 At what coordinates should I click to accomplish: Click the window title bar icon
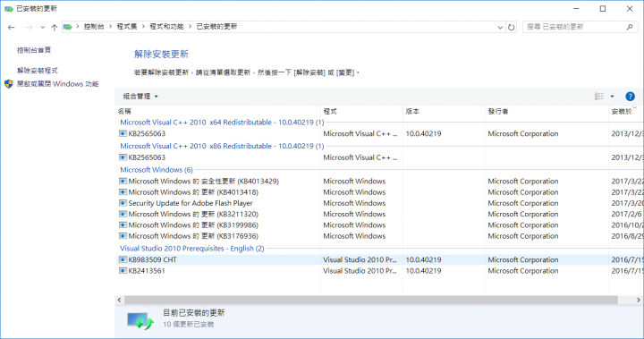pyautogui.click(x=9, y=9)
